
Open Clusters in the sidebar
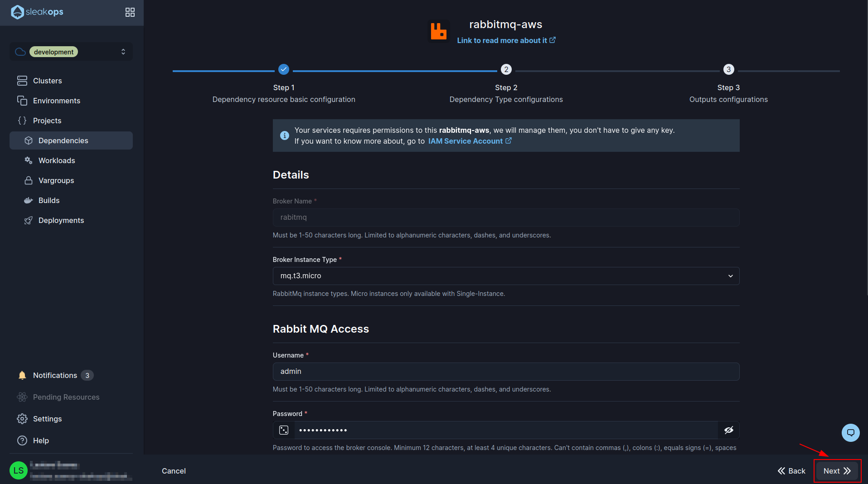click(x=71, y=81)
